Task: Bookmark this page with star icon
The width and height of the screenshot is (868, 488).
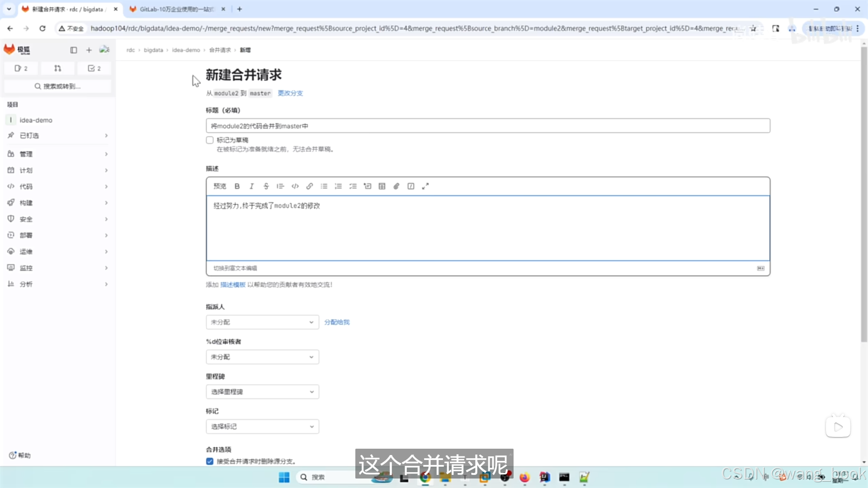Action: point(753,28)
